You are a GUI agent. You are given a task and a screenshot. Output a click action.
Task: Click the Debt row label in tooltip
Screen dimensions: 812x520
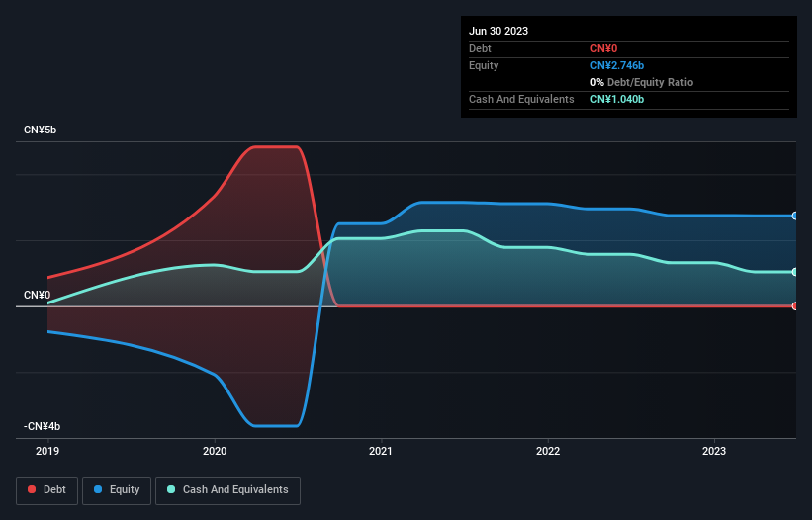click(480, 48)
